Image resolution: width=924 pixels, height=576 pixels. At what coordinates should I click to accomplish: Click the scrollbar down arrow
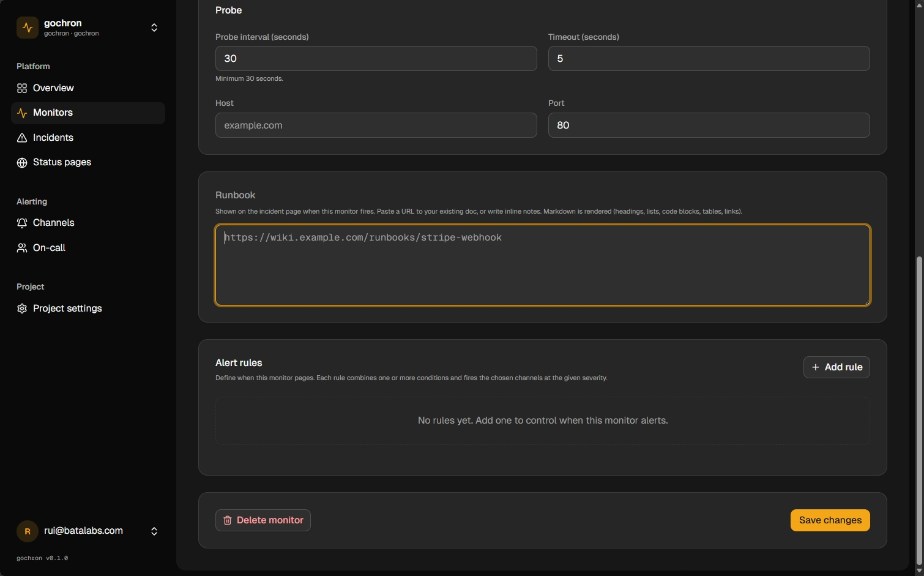[918, 570]
